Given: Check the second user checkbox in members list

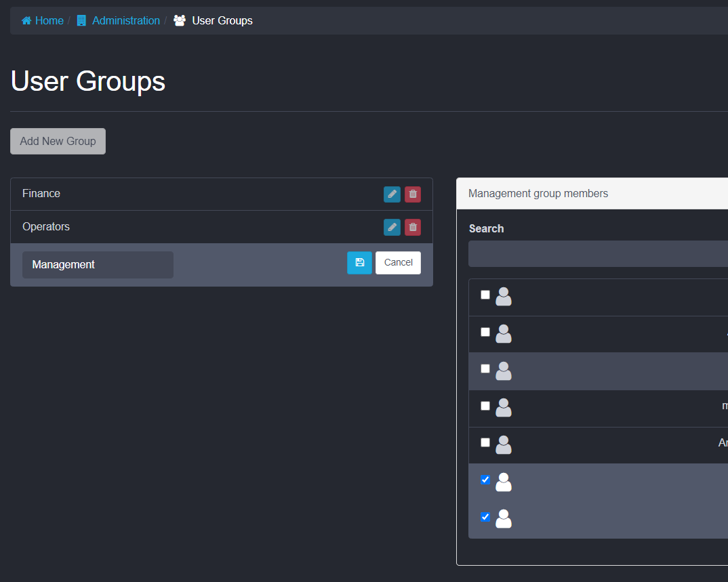Looking at the screenshot, I should tap(485, 332).
